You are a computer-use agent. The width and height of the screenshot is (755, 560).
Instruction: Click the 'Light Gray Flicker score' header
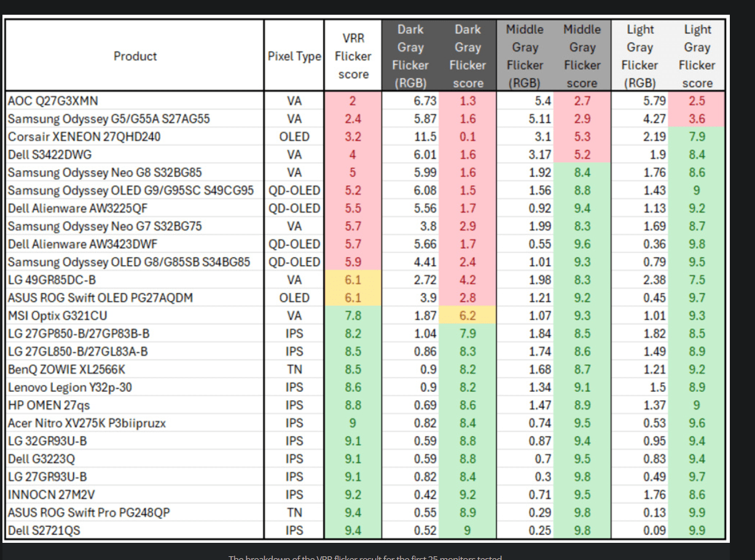click(697, 56)
